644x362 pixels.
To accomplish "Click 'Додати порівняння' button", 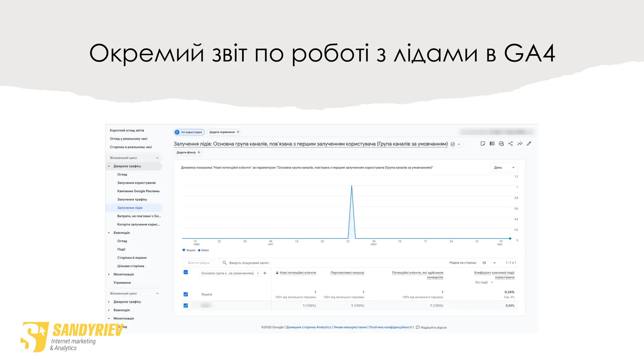I will pos(224,132).
